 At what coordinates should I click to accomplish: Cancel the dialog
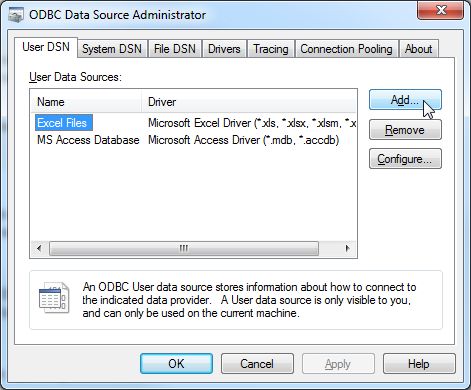pyautogui.click(x=257, y=364)
